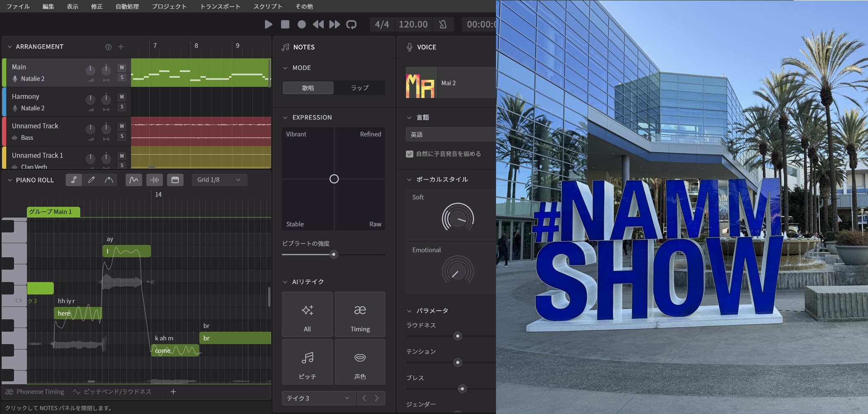Viewport: 868px width, 414px height.
Task: Click the All AI retake button
Action: pyautogui.click(x=307, y=314)
